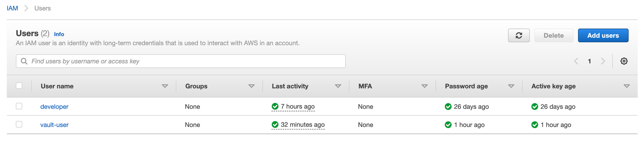The width and height of the screenshot is (644, 144).
Task: Open IAM breadcrumb link
Action: click(x=12, y=8)
